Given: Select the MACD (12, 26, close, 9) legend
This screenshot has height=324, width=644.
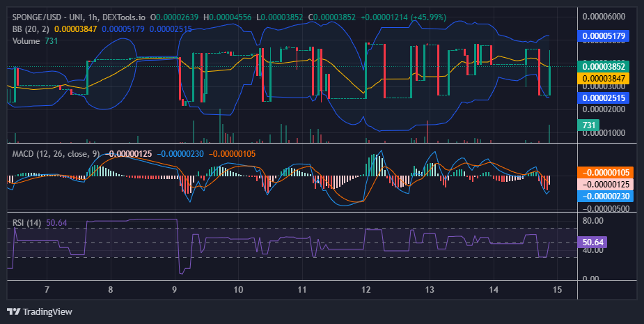Looking at the screenshot, I should coord(56,154).
